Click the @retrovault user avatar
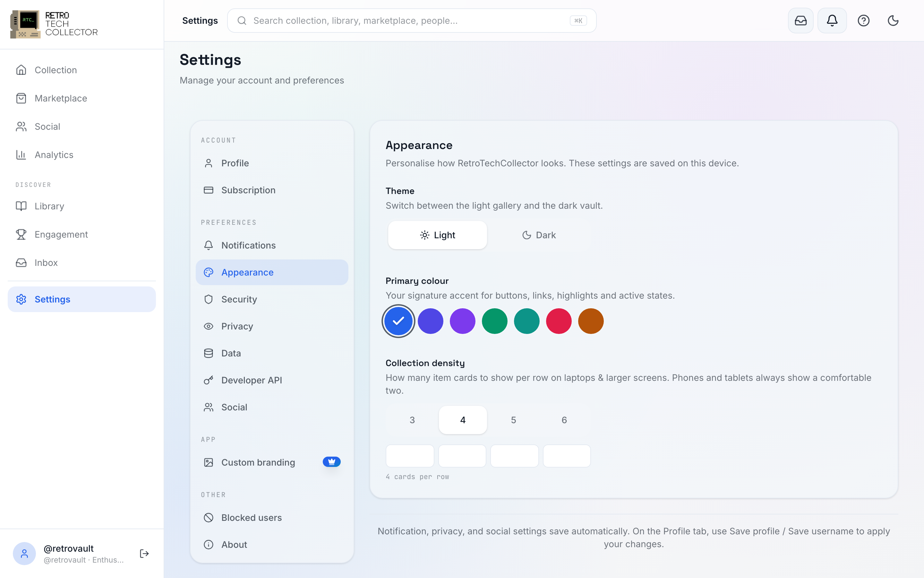The width and height of the screenshot is (924, 578). coord(24,554)
